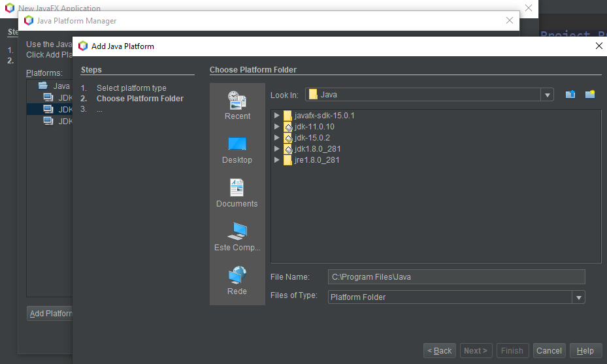
Task: Click the javafx-sdk-15.0.1 folder name
Action: (324, 116)
